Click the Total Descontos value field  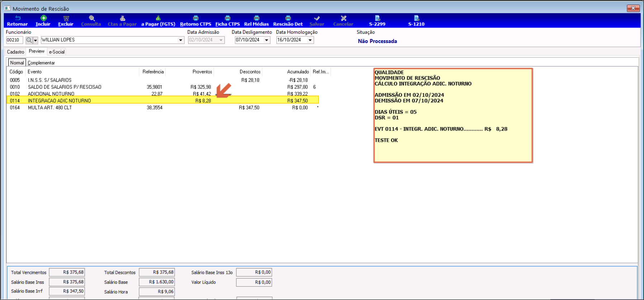(x=157, y=272)
